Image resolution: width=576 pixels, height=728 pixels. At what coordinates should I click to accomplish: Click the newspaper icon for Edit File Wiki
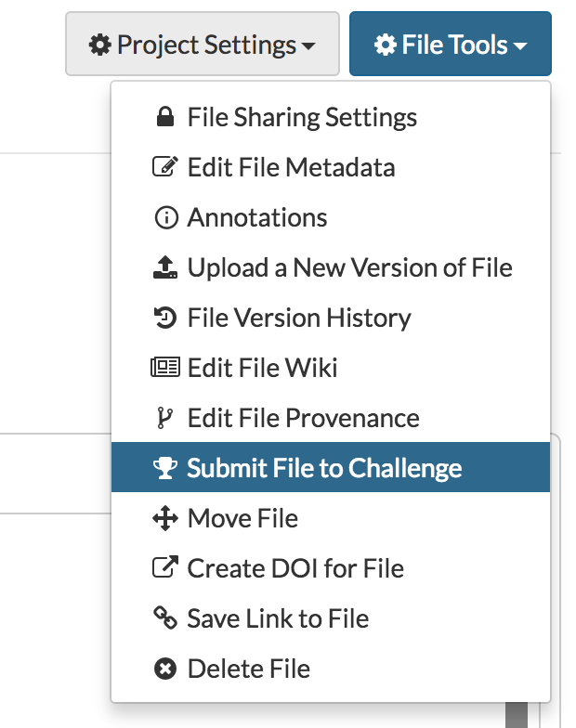coord(164,369)
